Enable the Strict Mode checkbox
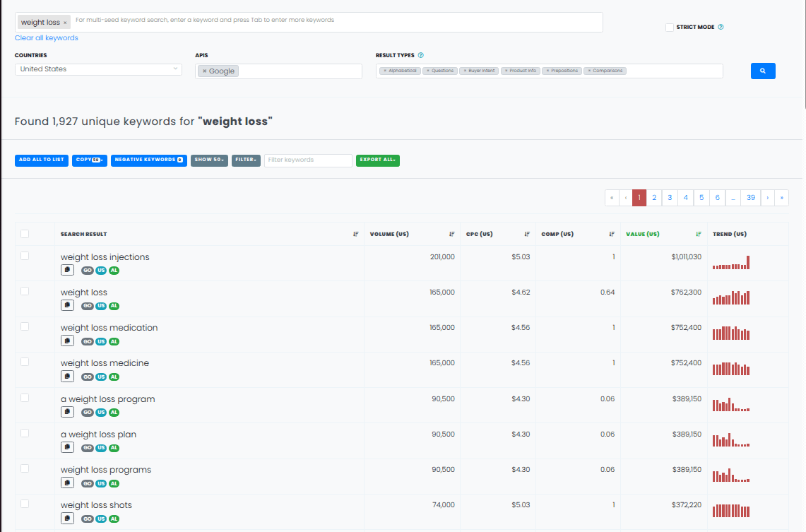The image size is (806, 532). 669,28
